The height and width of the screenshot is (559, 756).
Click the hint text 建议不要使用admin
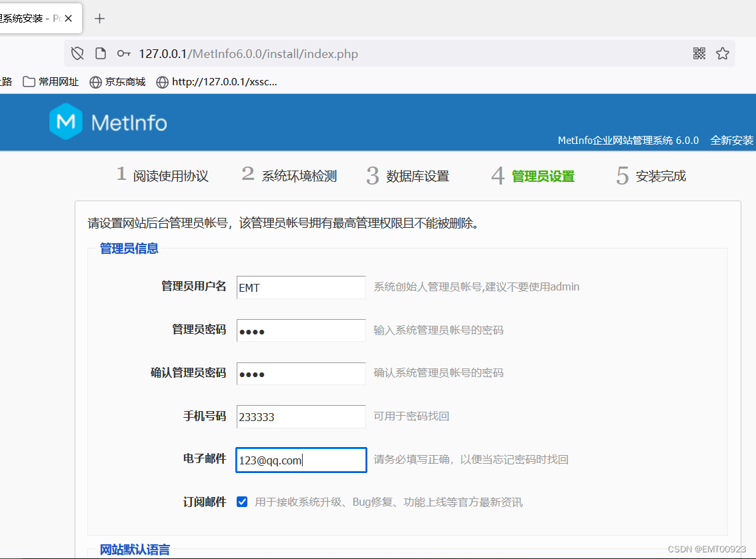(532, 286)
